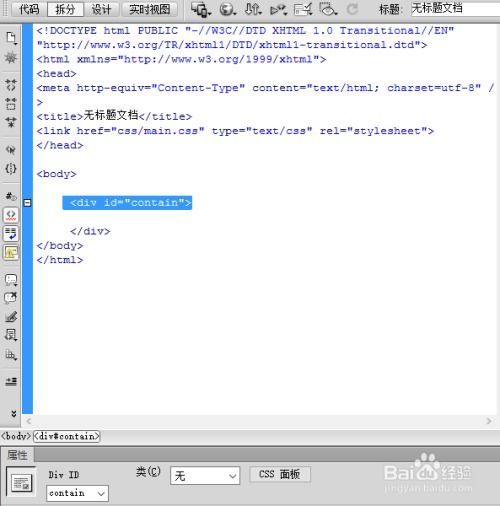Click the Open Documents icon in code toolbar
This screenshot has width=500, height=506.
(x=11, y=38)
